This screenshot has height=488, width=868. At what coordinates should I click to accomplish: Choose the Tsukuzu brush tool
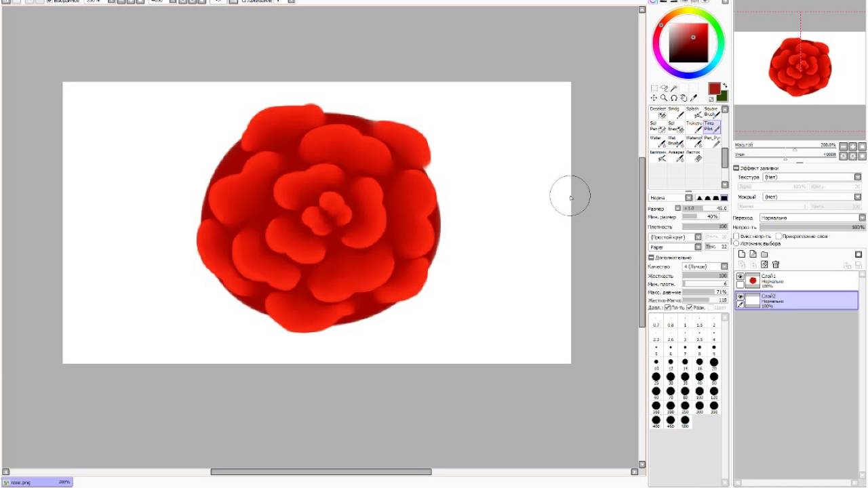click(x=694, y=127)
